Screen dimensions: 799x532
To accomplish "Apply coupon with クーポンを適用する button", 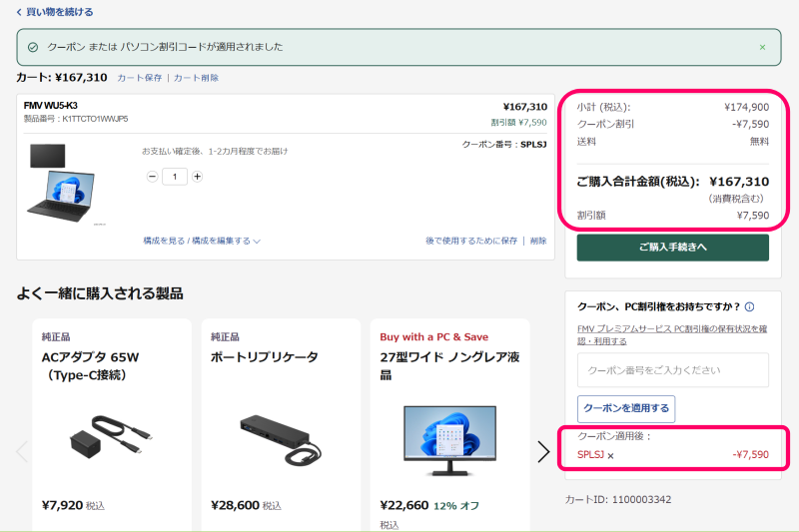I will click(x=626, y=409).
